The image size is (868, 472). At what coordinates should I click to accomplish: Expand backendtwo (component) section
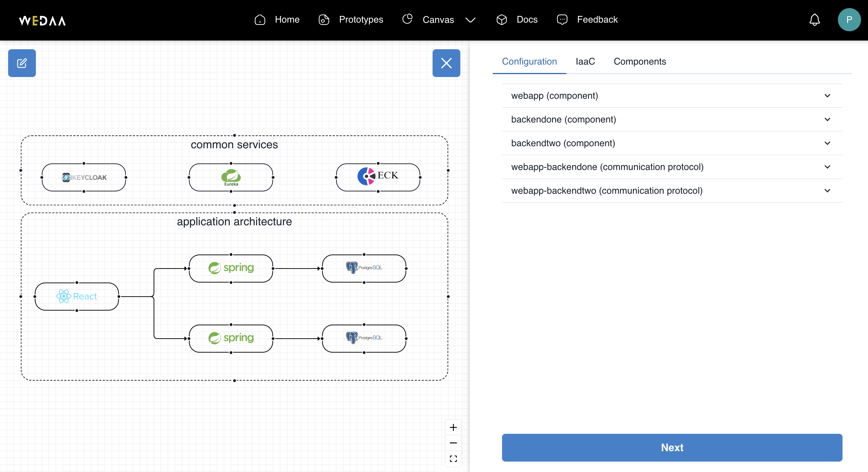pos(672,143)
